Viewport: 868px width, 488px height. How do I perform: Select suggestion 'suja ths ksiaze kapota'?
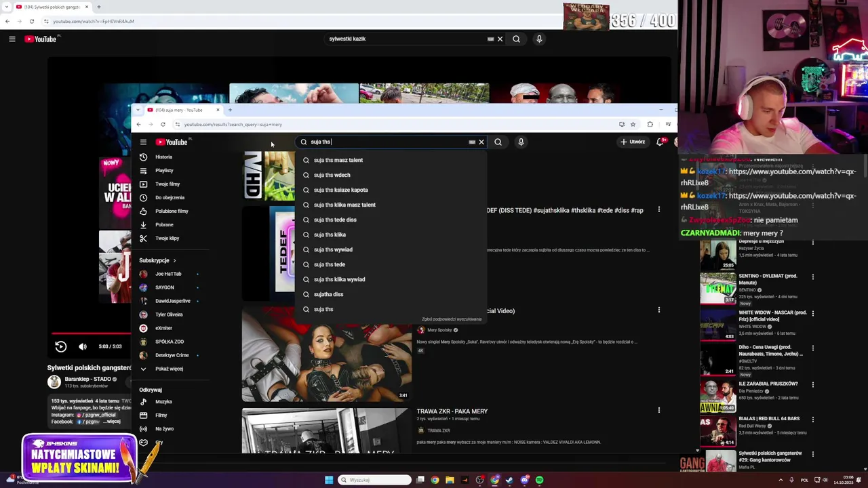tap(391, 190)
